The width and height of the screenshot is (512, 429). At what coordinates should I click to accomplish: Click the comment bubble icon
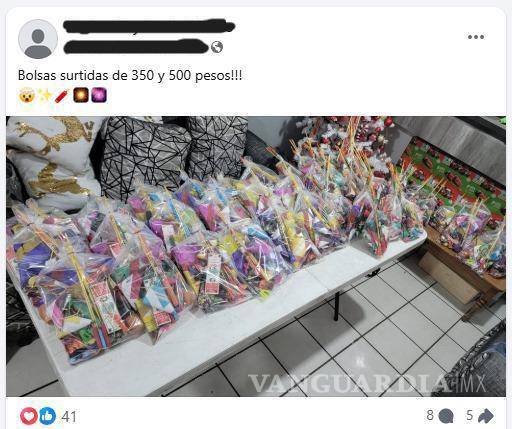[x=446, y=416]
